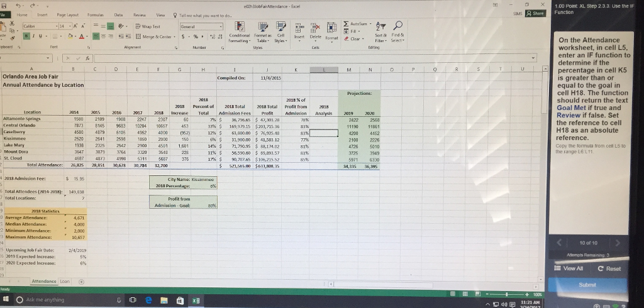The height and width of the screenshot is (308, 644).
Task: Switch to the Review tab
Action: pyautogui.click(x=138, y=14)
